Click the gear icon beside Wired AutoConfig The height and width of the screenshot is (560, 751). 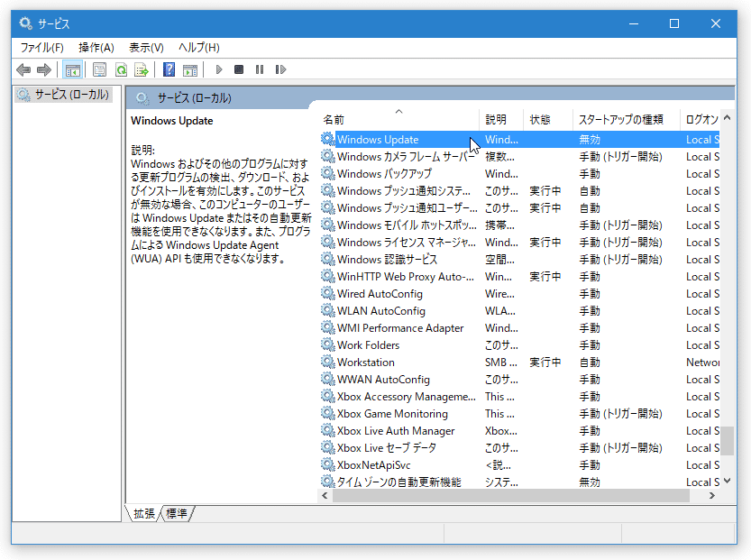pyautogui.click(x=328, y=294)
